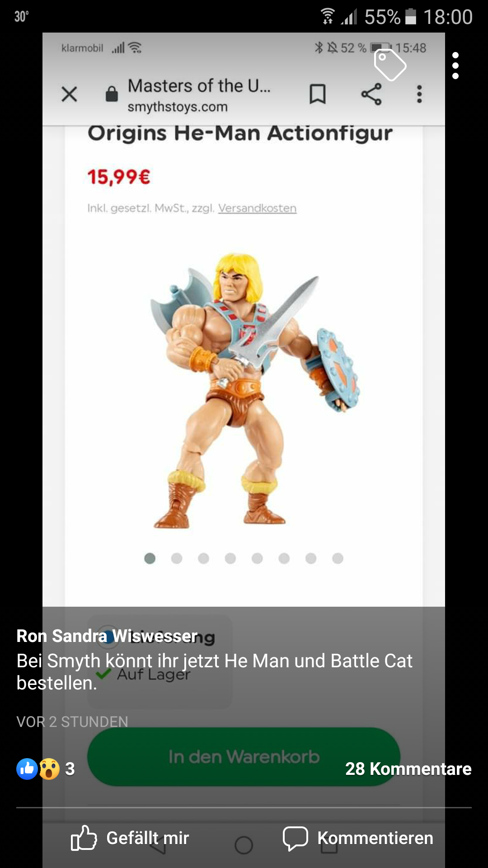Screen dimensions: 488x868
Task: Open the three-dot overflow menu at top right
Action: pyautogui.click(x=455, y=66)
